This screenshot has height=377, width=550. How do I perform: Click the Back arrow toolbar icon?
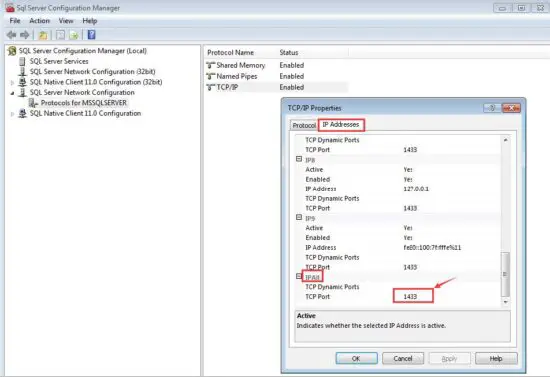point(12,35)
